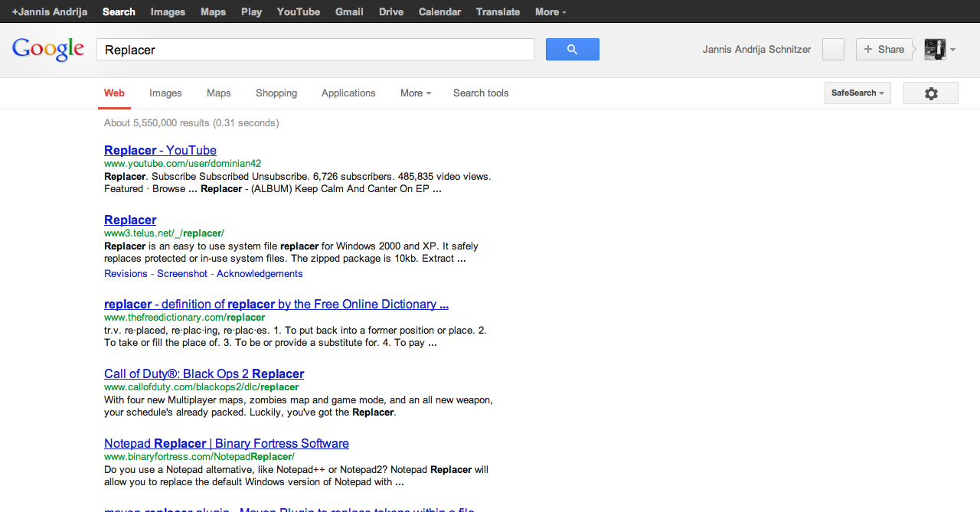Expand the More menu in black bar
Viewport: 980px width, 512px height.
(550, 11)
